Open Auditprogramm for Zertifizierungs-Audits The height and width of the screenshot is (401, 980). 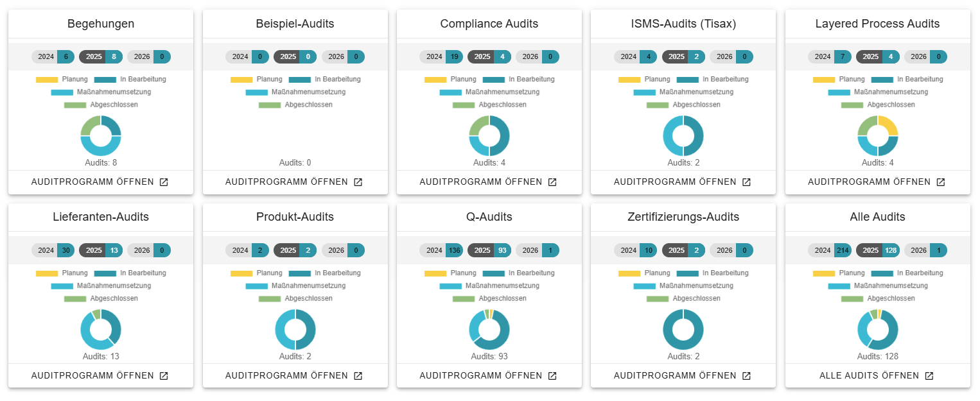click(x=675, y=376)
